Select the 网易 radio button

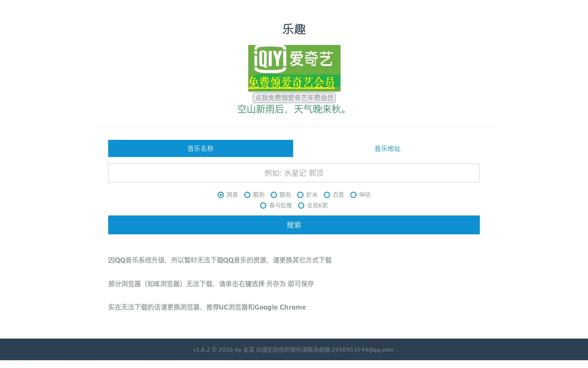[221, 195]
